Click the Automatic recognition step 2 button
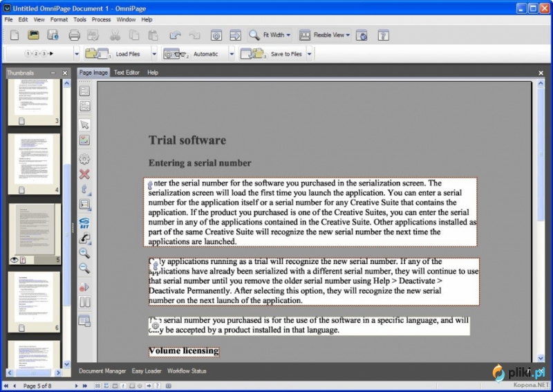The image size is (553, 392). pos(195,54)
